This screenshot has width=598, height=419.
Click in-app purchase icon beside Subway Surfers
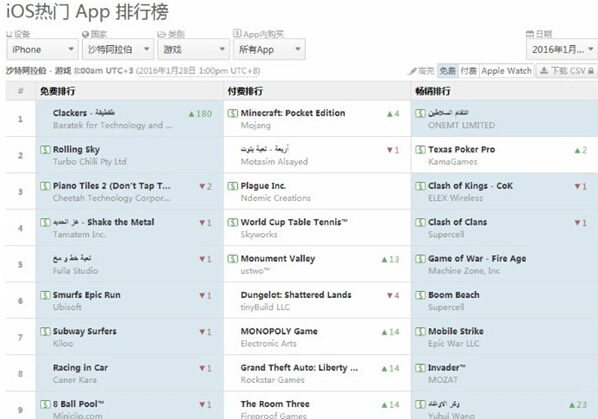pos(45,331)
